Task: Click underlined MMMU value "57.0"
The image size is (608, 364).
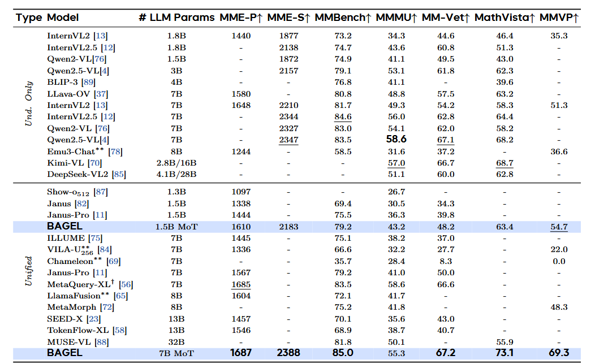Action: click(396, 163)
